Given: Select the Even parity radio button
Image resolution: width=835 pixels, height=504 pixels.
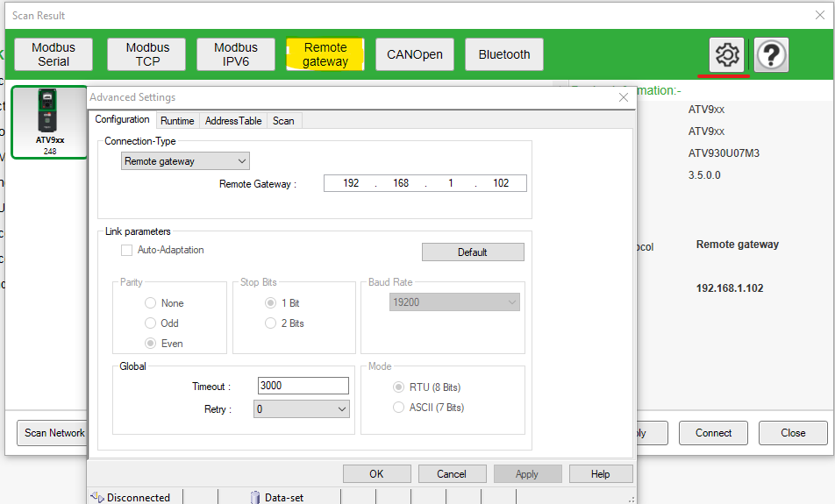Looking at the screenshot, I should [151, 344].
